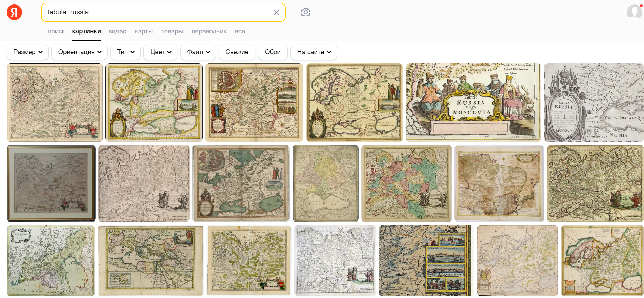Switch to the видео tab
The image size is (644, 298).
click(x=117, y=31)
